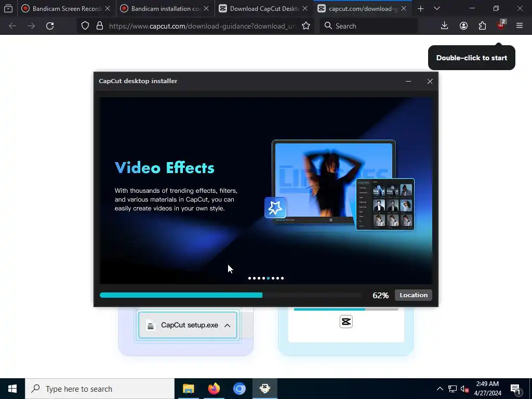Viewport: 532px width, 399px height.
Task: Open the Windows Start menu
Action: point(12,389)
